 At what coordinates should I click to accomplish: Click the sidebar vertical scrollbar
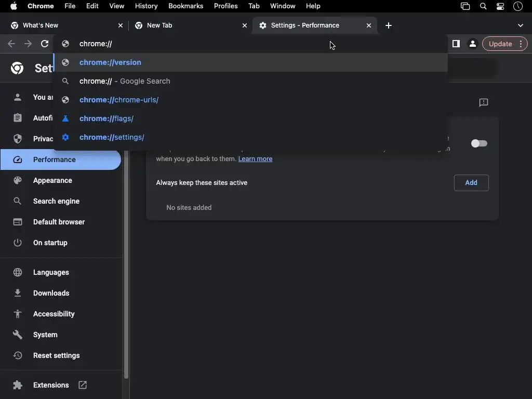(x=126, y=264)
